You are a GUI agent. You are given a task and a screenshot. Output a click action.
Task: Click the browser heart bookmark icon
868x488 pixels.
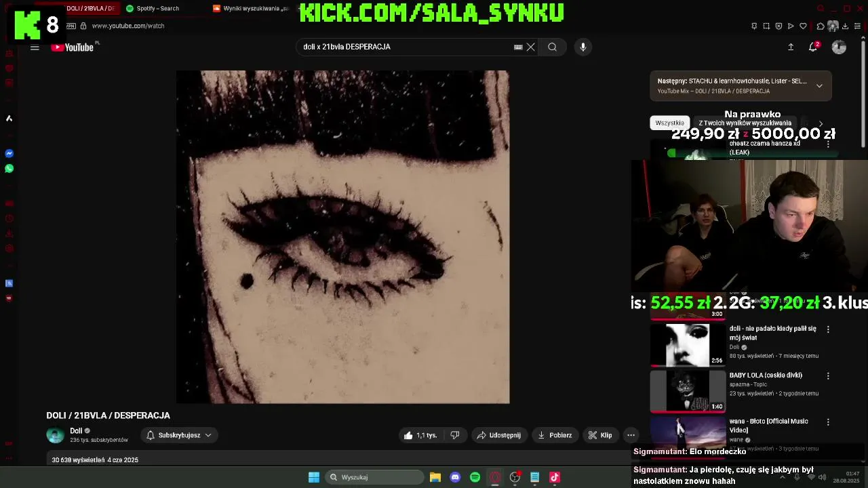point(803,26)
